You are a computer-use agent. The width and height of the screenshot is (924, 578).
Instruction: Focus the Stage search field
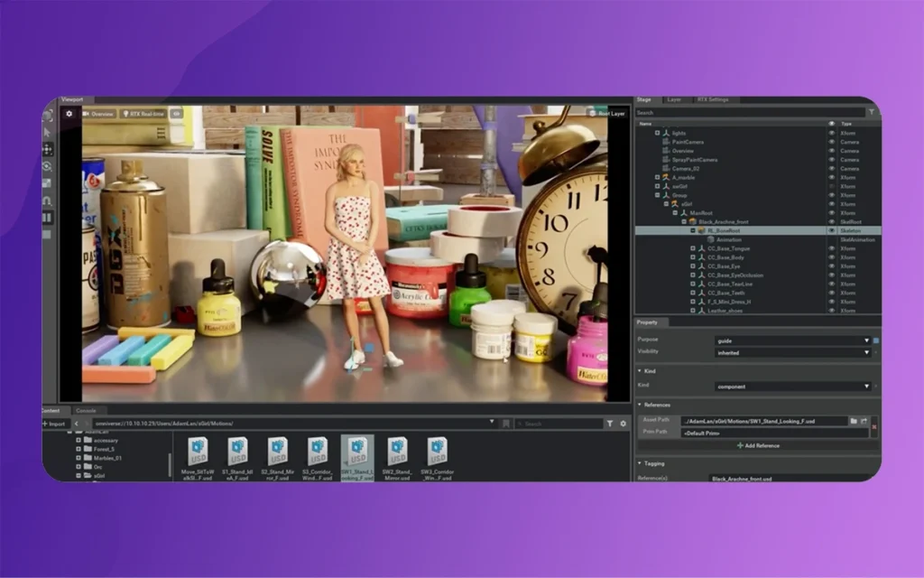click(x=750, y=112)
